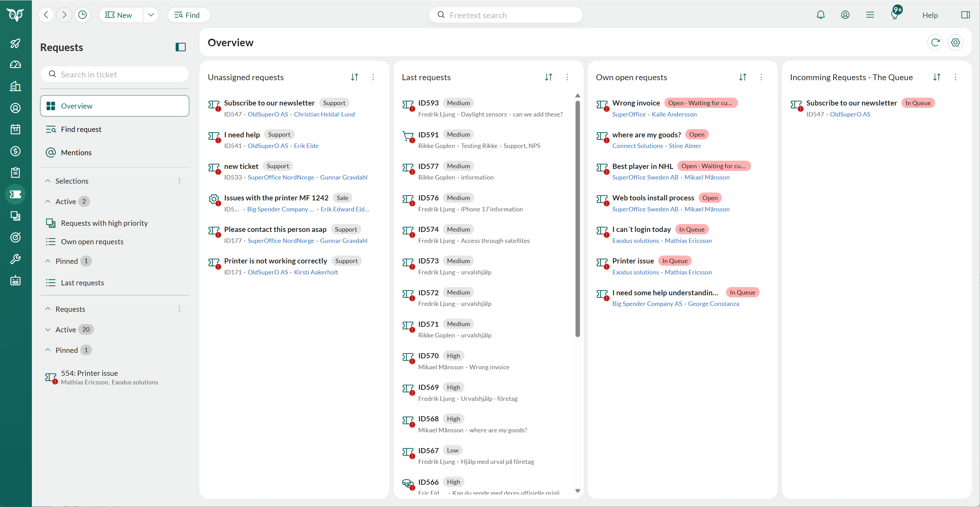This screenshot has height=507, width=980.
Task: Collapse the Requests section in navigator
Action: (x=48, y=309)
